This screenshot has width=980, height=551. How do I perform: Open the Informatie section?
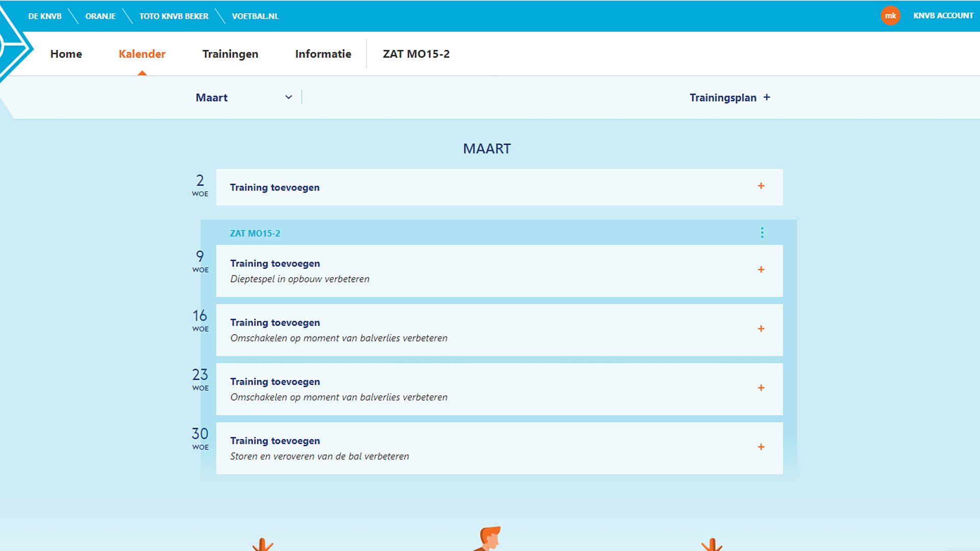pyautogui.click(x=323, y=54)
